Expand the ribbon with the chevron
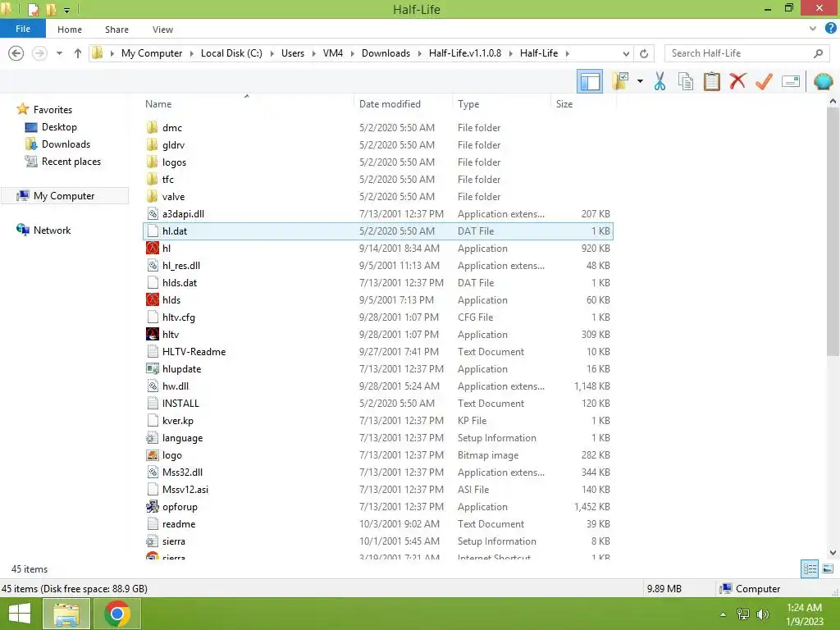The height and width of the screenshot is (630, 840). [813, 29]
